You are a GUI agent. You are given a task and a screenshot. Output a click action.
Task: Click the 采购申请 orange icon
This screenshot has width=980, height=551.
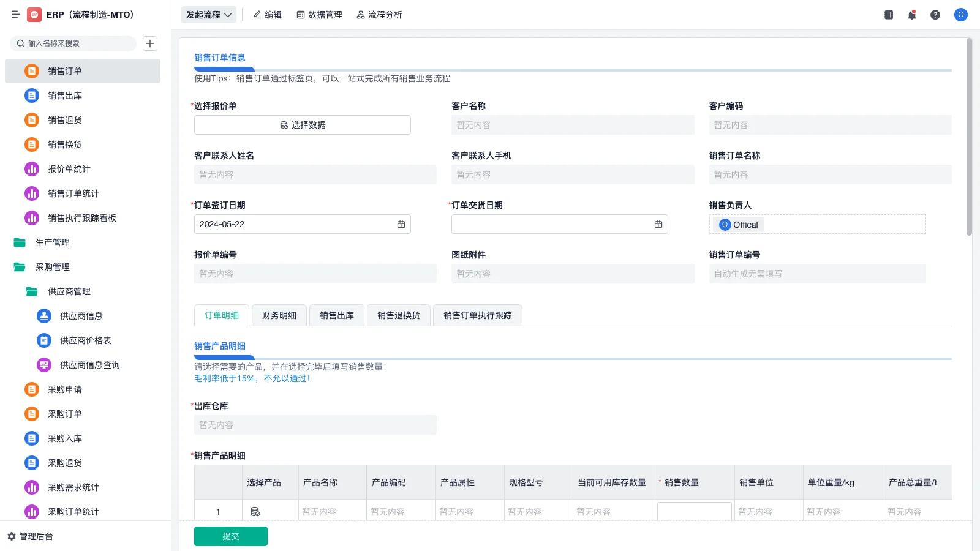[32, 389]
